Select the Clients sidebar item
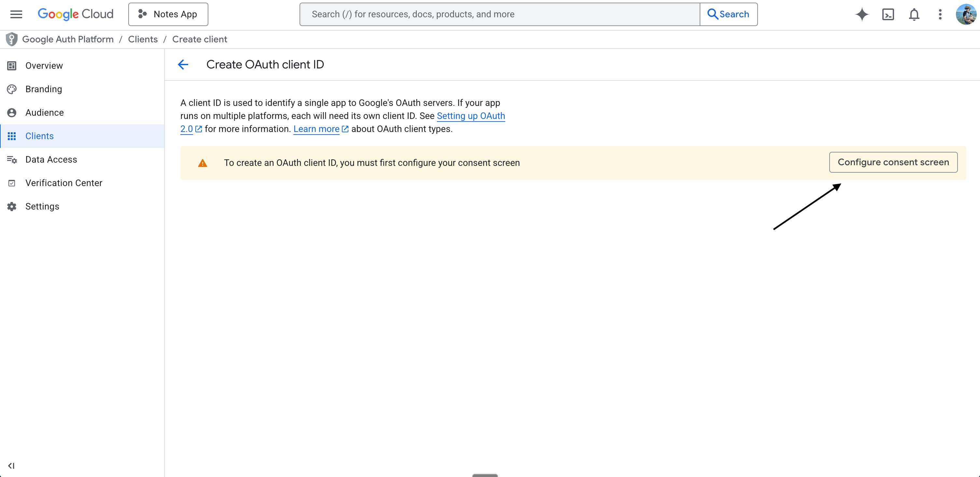Image resolution: width=980 pixels, height=477 pixels. tap(82, 136)
